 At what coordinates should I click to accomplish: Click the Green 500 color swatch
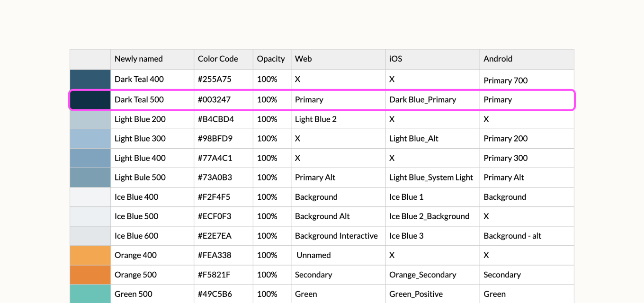[90, 294]
